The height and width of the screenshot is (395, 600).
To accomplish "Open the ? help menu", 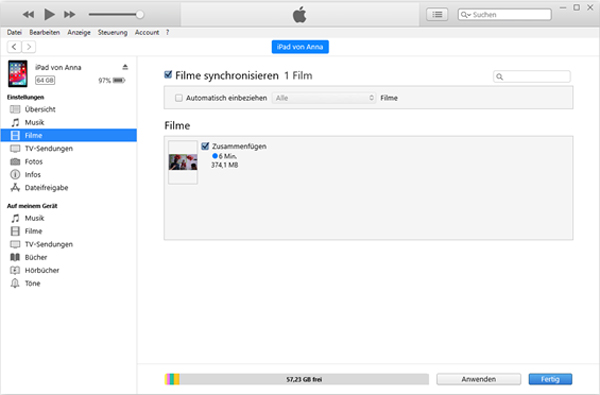I will click(x=167, y=33).
